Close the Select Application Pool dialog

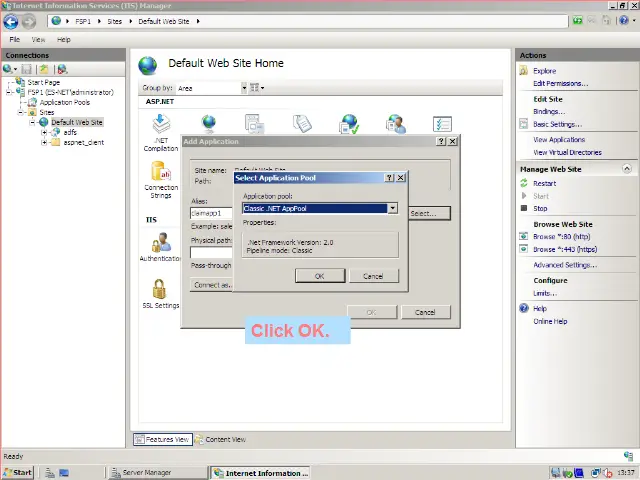click(401, 178)
